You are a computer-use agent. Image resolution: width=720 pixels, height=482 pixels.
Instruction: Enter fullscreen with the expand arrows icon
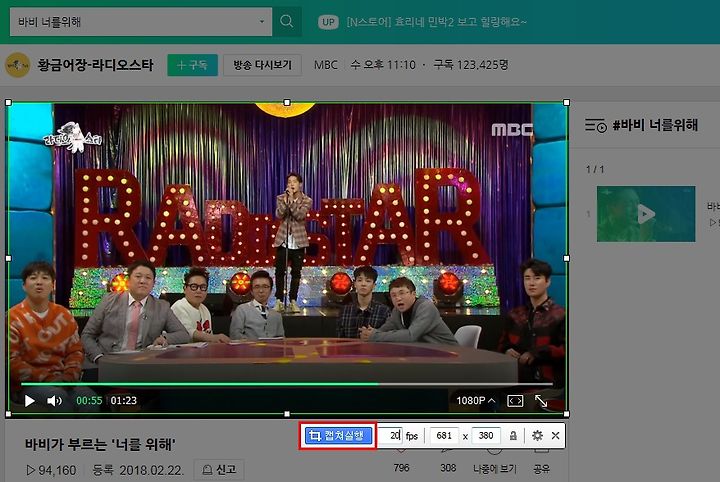tap(541, 401)
